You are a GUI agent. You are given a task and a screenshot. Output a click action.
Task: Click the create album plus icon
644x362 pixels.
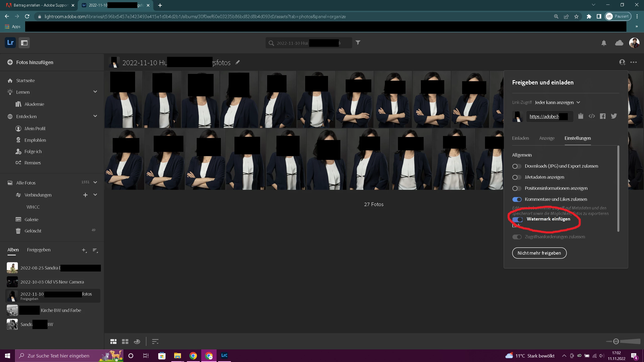point(84,250)
